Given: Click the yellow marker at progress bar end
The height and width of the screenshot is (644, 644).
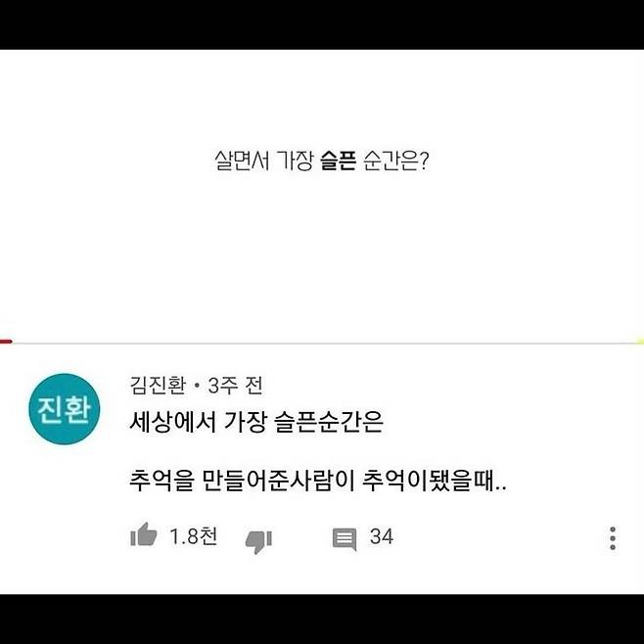Looking at the screenshot, I should [x=639, y=342].
